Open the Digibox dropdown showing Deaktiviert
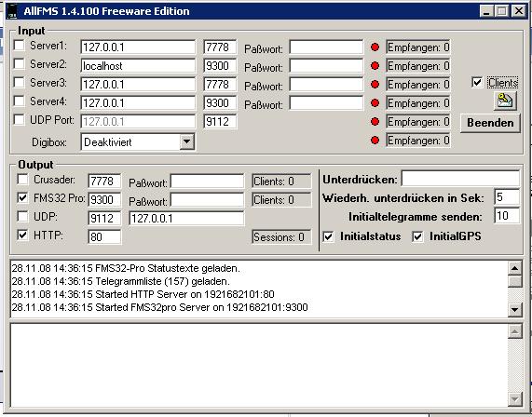 point(138,141)
